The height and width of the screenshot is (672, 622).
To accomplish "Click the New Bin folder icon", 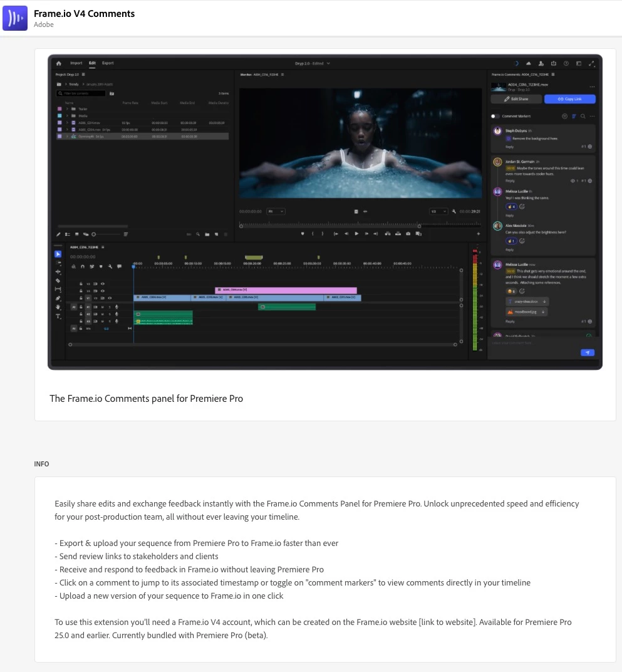I will coord(207,234).
